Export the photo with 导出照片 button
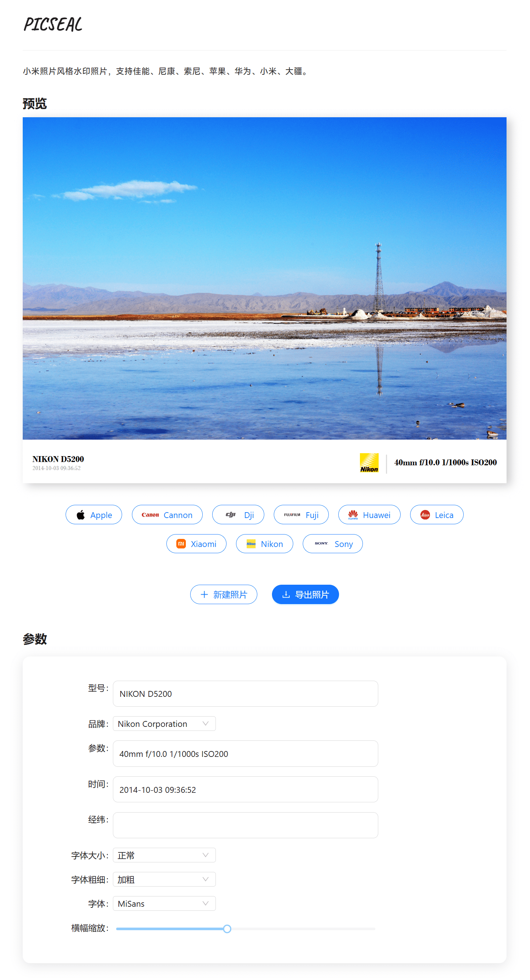 (305, 594)
